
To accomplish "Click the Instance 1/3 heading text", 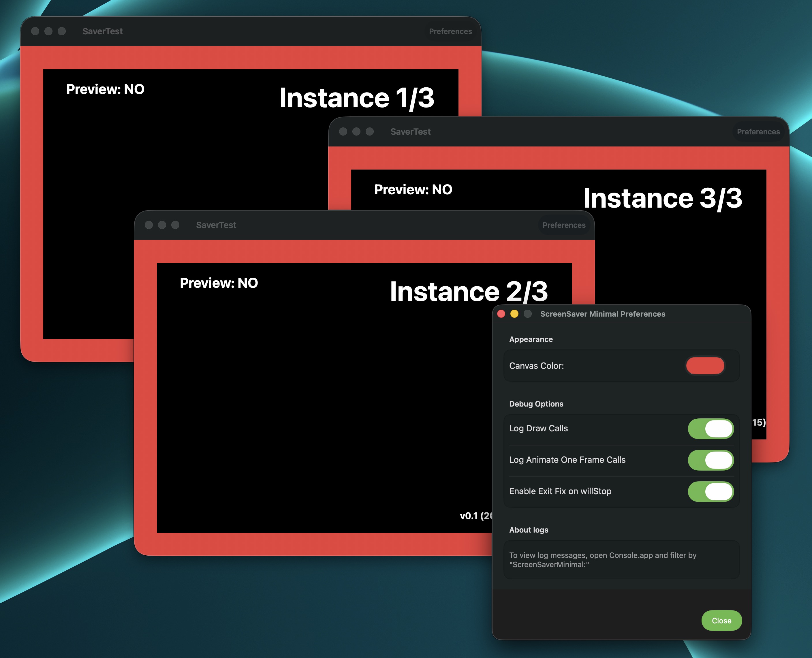I will [x=357, y=98].
